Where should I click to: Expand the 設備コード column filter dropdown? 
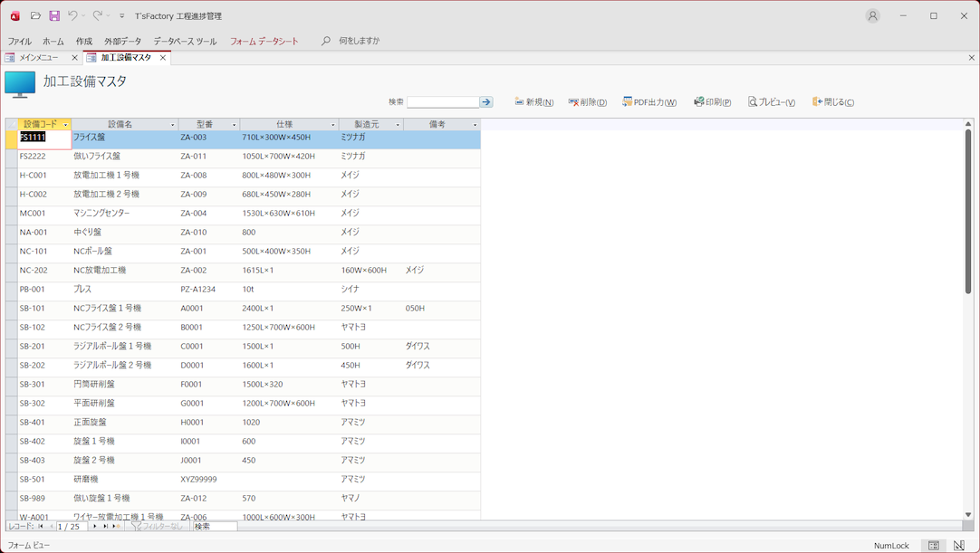coord(66,125)
